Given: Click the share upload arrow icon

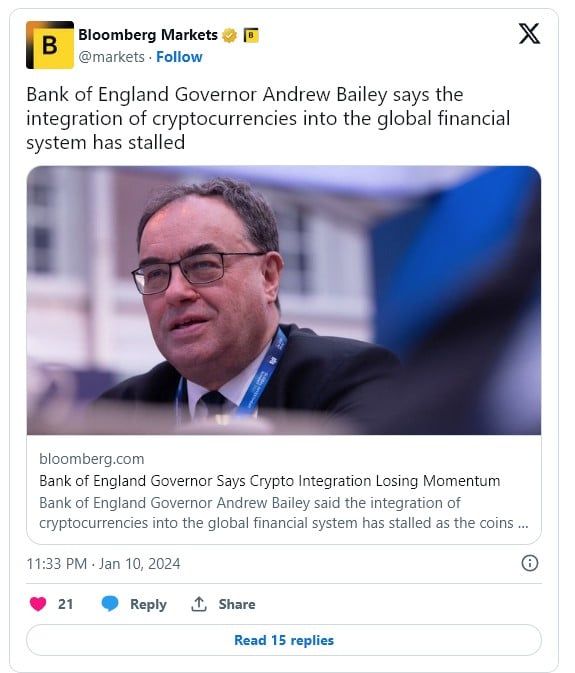Looking at the screenshot, I should (199, 604).
